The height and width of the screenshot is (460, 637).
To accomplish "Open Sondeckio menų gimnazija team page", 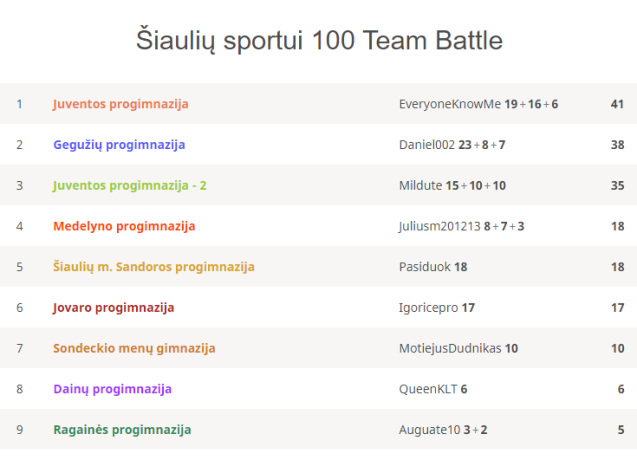I will click(x=134, y=349).
